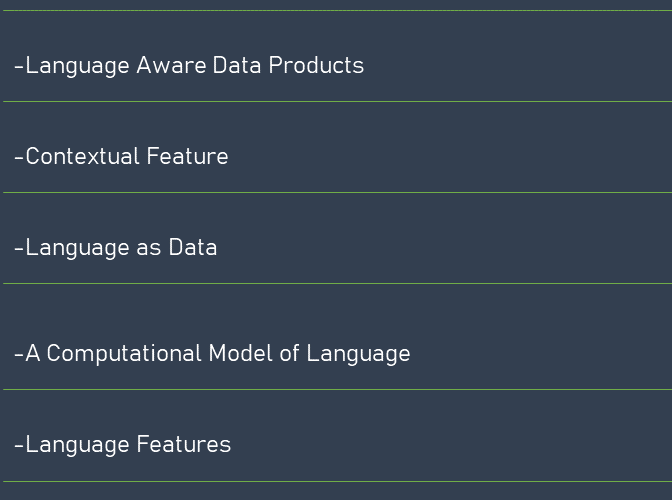Toggle the dash before Language Features
This screenshot has width=672, height=500.
[x=19, y=446]
